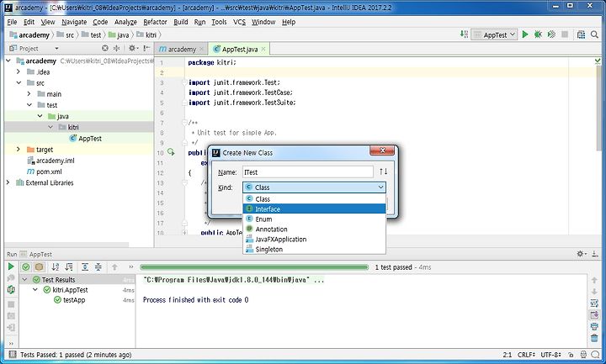Viewport: 606px width, 364px height.
Task: Open the Project view dropdown arrow
Action: click(x=57, y=49)
